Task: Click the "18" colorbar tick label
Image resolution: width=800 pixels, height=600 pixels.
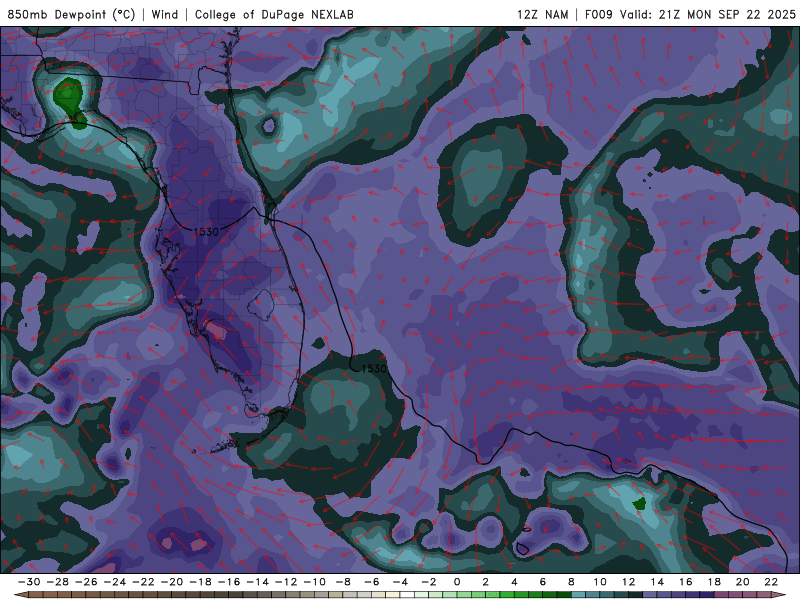Action: (714, 582)
